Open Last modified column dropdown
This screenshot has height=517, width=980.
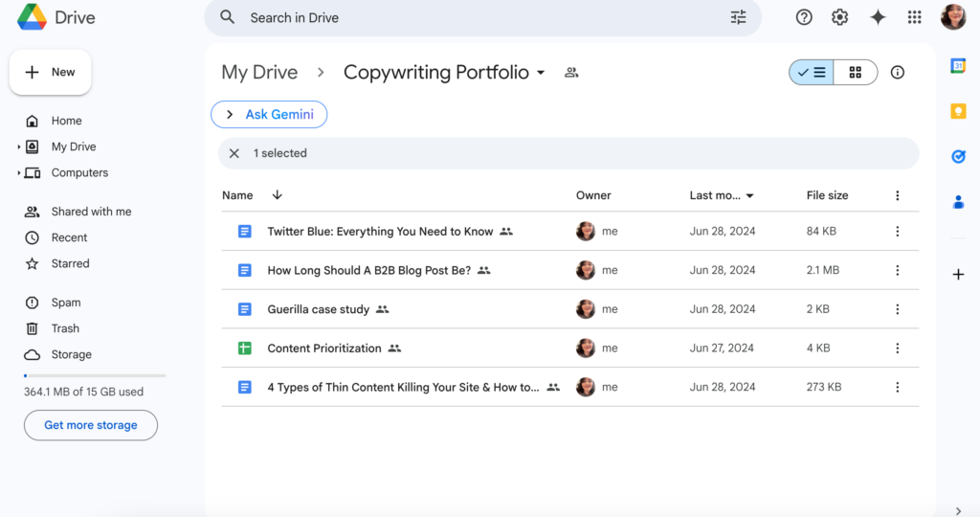[749, 195]
